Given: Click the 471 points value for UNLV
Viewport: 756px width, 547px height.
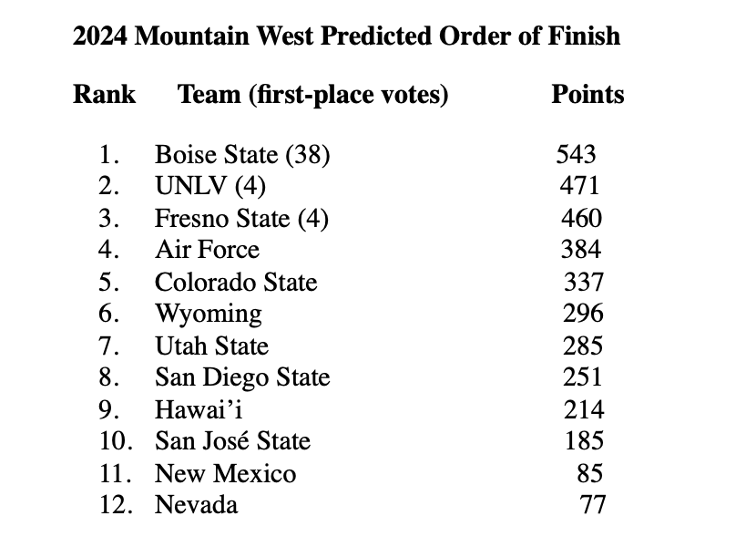Looking at the screenshot, I should (x=579, y=187).
